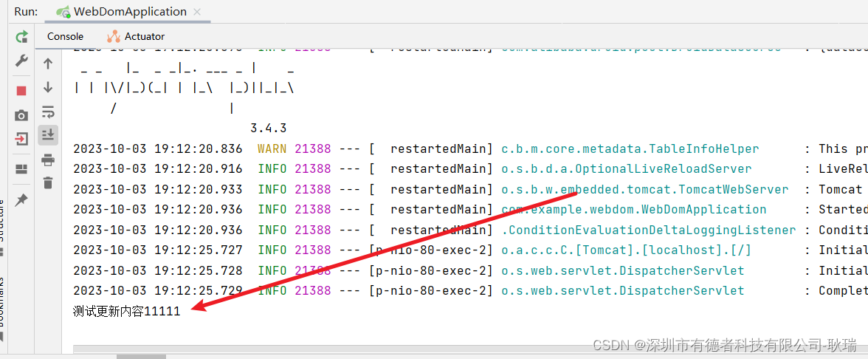The width and height of the screenshot is (868, 359).
Task: Switch to the Console tab
Action: tap(65, 37)
